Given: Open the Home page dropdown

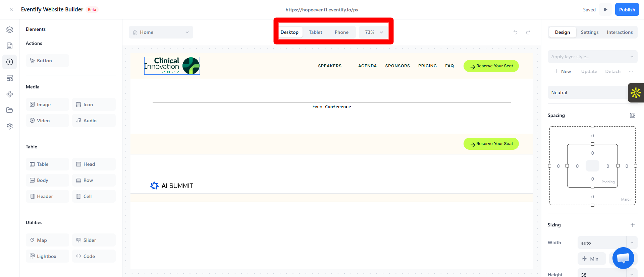Looking at the screenshot, I should point(161,32).
